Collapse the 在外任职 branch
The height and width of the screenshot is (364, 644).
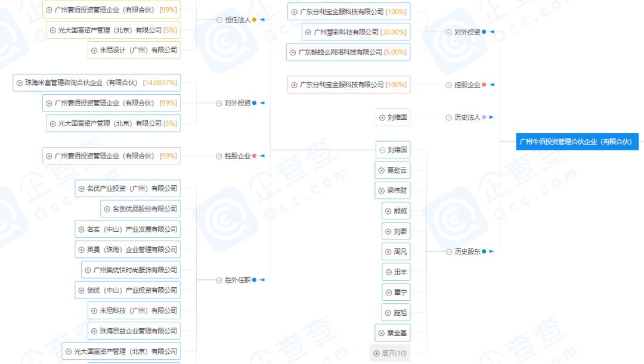pos(219,280)
